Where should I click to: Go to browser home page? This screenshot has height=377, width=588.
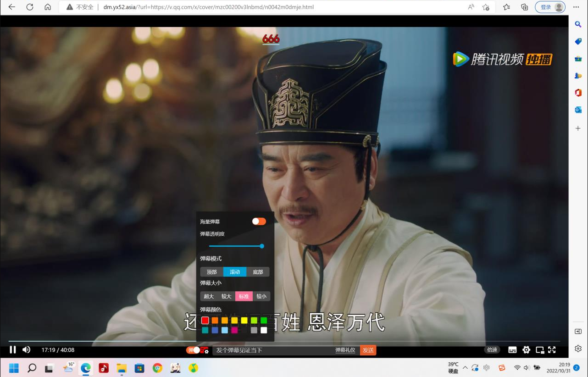point(48,7)
